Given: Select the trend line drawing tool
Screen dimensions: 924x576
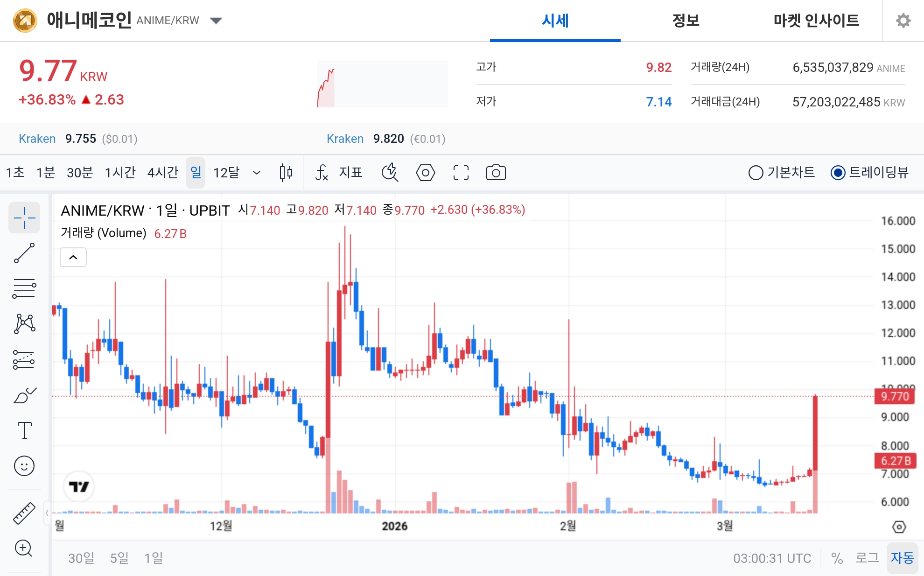Looking at the screenshot, I should click(24, 253).
